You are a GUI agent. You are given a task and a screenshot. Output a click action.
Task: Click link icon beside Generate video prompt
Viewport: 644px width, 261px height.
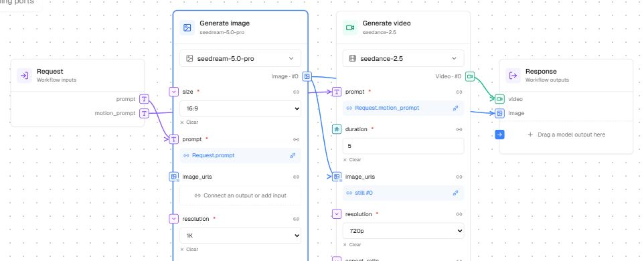click(x=459, y=92)
